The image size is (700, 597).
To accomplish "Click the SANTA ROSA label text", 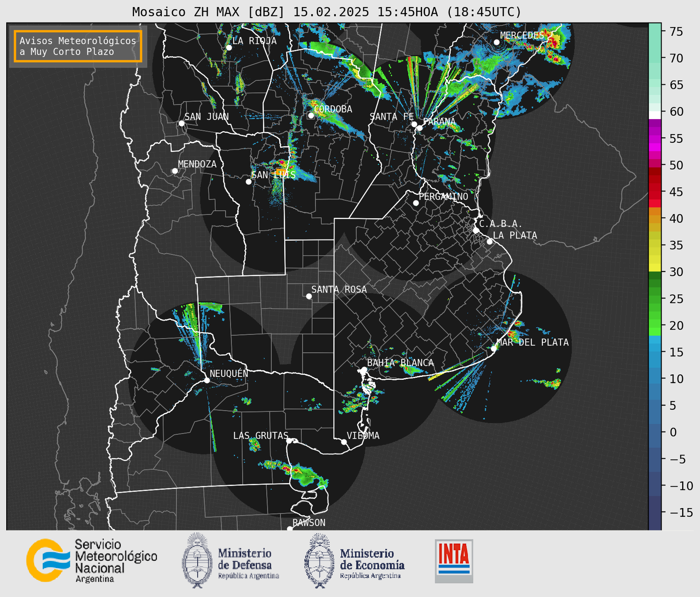I will click(x=339, y=289).
